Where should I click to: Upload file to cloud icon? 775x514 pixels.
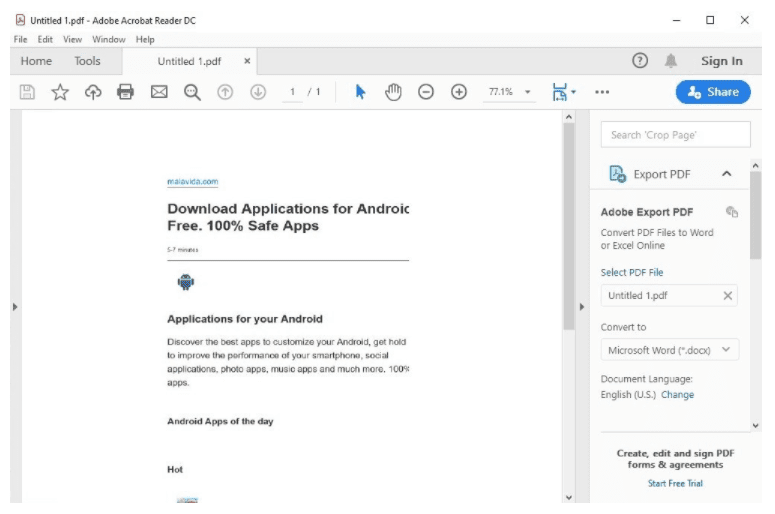tap(93, 92)
